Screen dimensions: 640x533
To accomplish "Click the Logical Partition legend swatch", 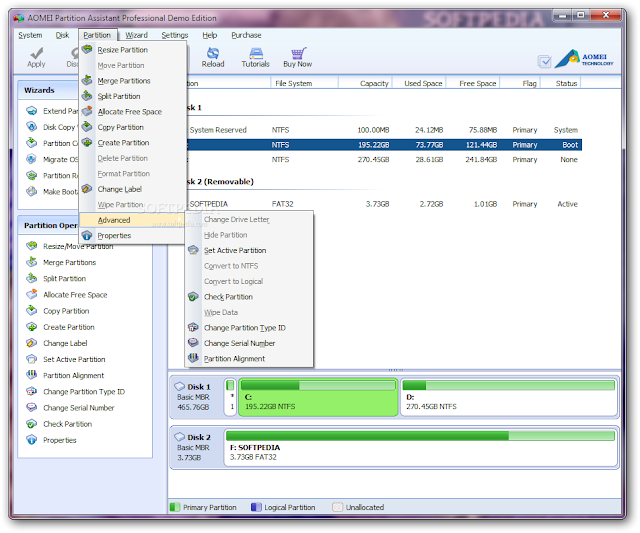I will tap(256, 507).
